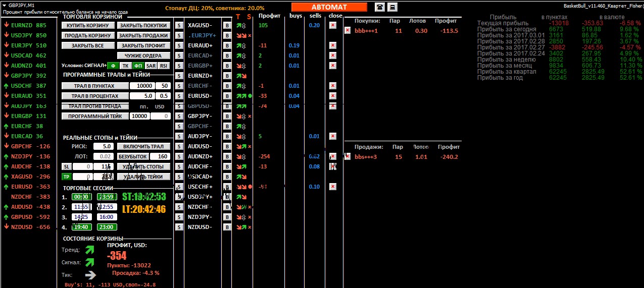
Task: Click the telephone icon next to АВТОМАТ
Action: [379, 7]
